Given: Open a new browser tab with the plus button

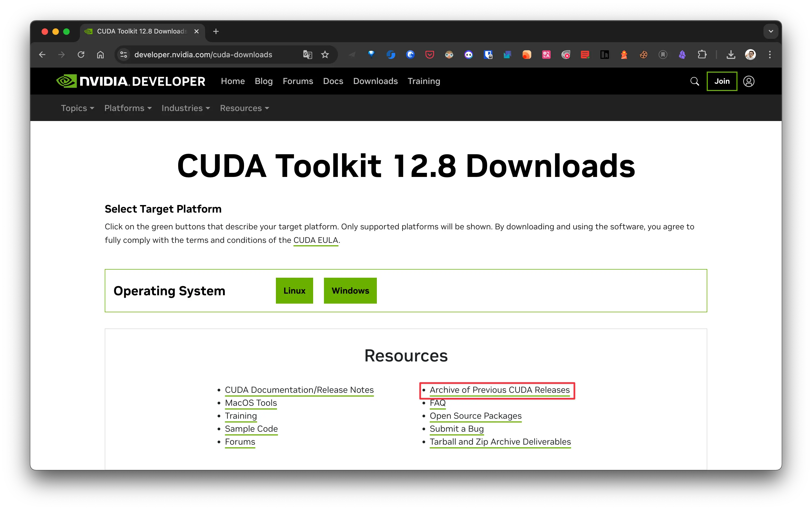Looking at the screenshot, I should click(x=216, y=31).
